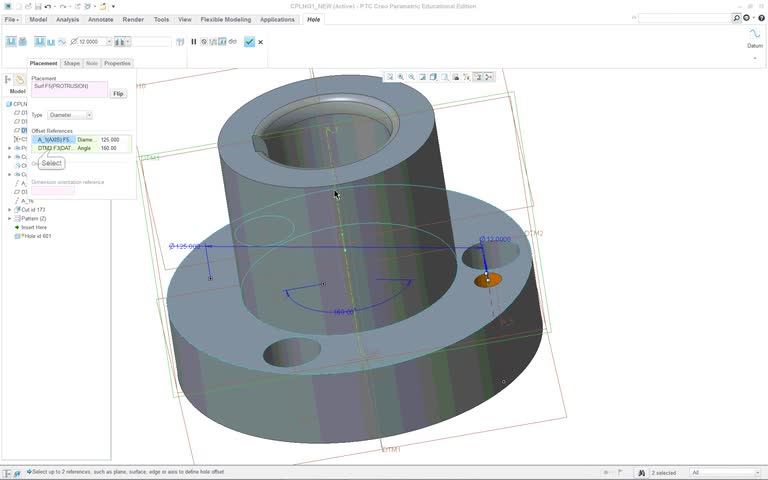The image size is (768, 480).
Task: Choose predefined rectangle drill hole profile
Action: 40,42
